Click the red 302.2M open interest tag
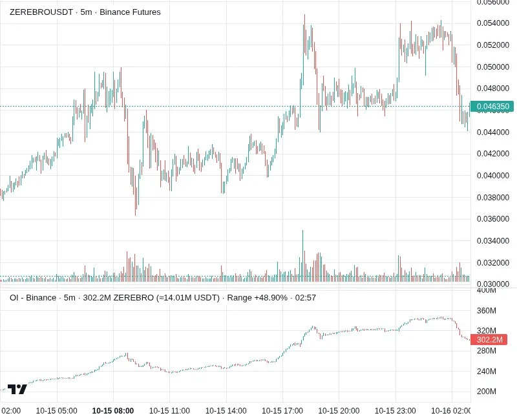517x420 pixels. tap(489, 340)
